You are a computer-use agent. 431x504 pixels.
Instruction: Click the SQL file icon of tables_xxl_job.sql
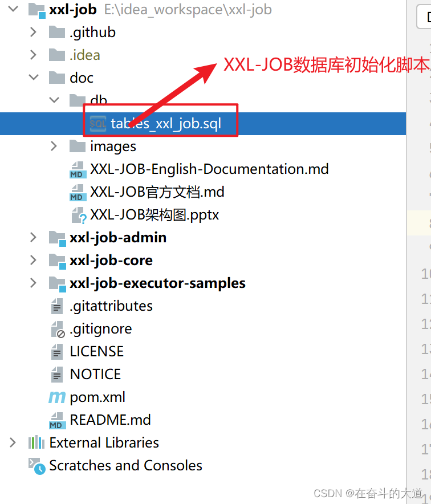click(x=97, y=124)
